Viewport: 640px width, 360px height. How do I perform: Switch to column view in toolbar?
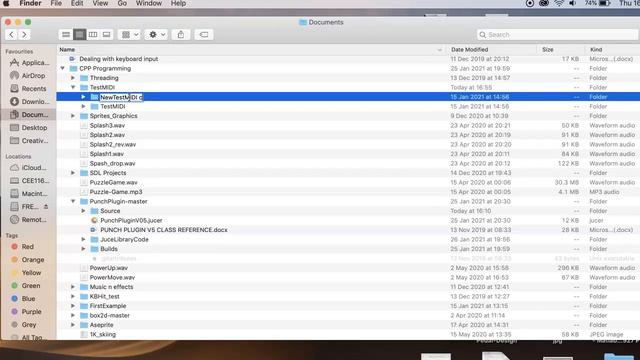pyautogui.click(x=93, y=35)
